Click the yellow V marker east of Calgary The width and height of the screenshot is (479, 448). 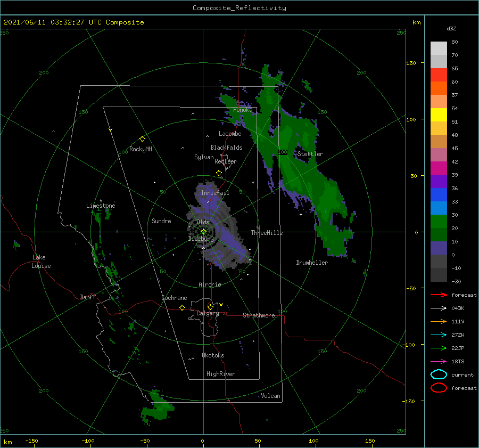221,305
